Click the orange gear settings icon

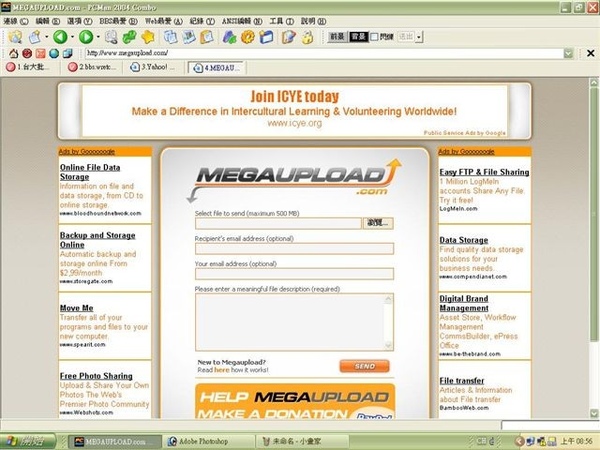(x=248, y=37)
